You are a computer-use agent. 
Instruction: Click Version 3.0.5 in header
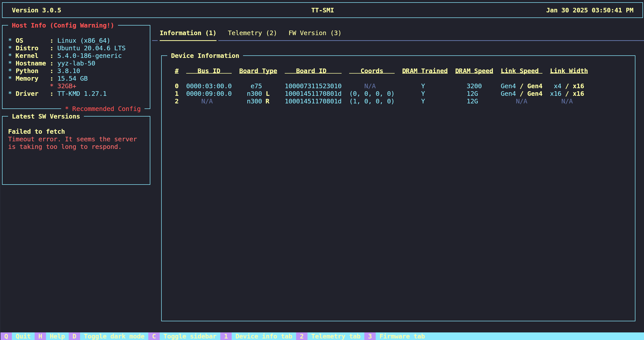click(36, 10)
